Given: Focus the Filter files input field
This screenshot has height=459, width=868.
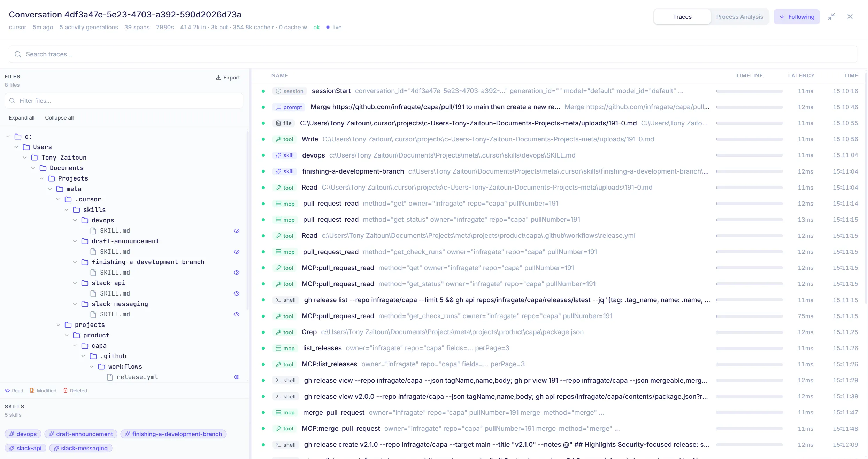Looking at the screenshot, I should (124, 101).
